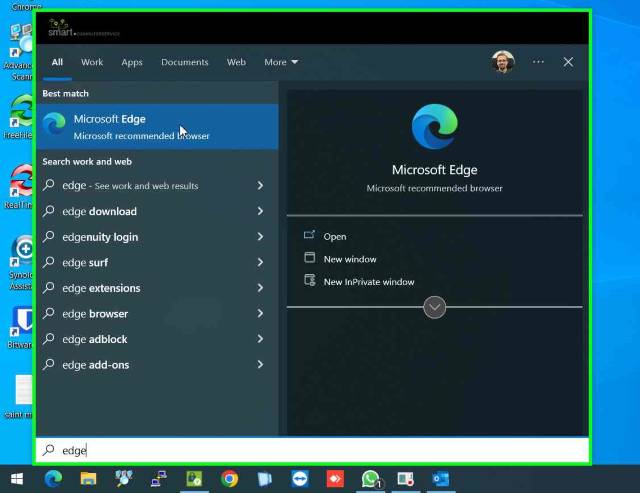
Task: Expand the edgenuity login suggestion arrow
Action: point(260,237)
